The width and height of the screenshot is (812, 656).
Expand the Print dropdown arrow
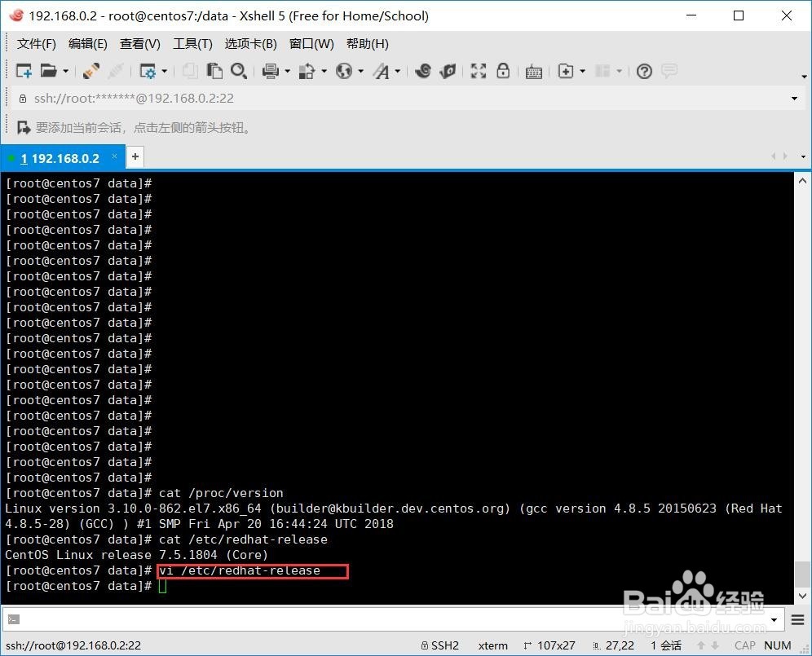pos(288,71)
